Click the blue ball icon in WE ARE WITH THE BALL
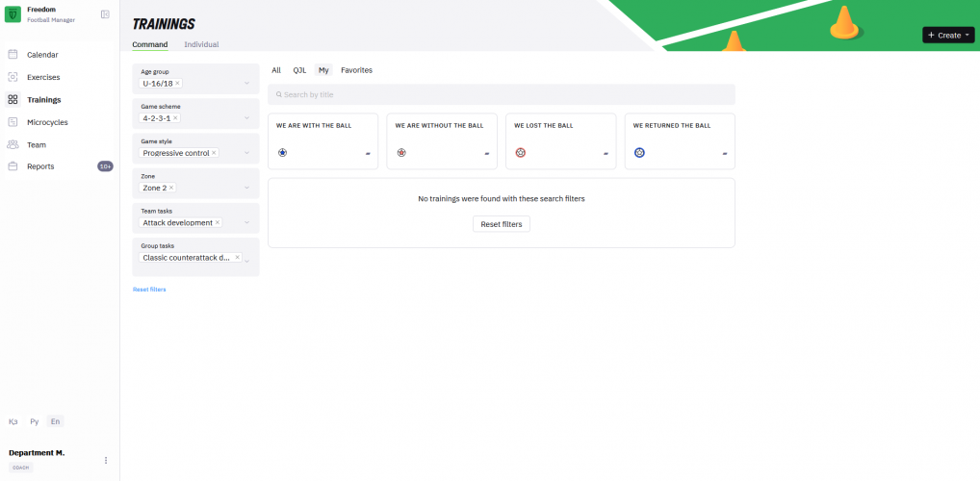 282,152
